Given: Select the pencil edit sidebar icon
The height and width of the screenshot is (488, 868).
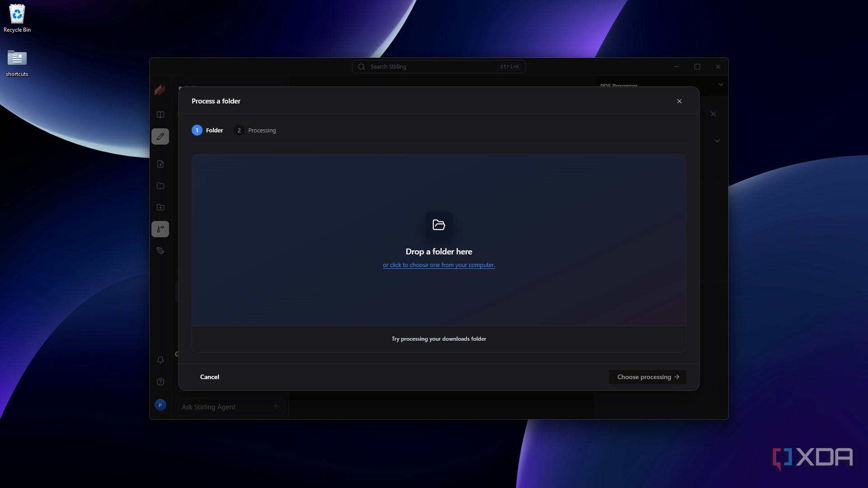Looking at the screenshot, I should [160, 136].
